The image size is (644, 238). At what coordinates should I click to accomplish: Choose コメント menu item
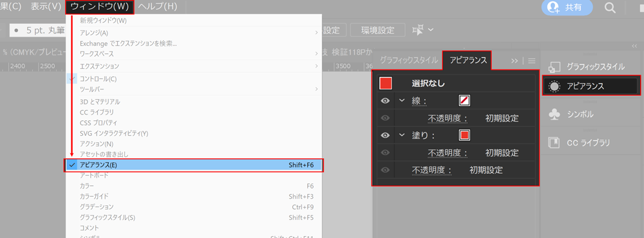click(x=193, y=228)
